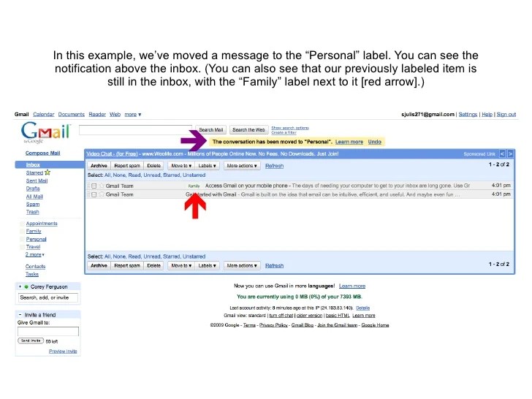This screenshot has width=532, height=399.
Task: Open the bottom Move to dropdown
Action: [181, 266]
